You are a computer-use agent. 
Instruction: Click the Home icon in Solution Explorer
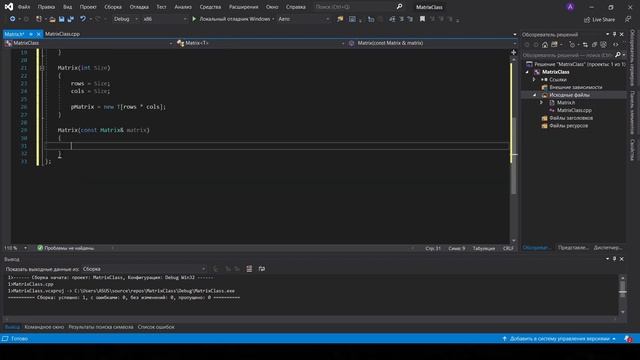(x=545, y=45)
